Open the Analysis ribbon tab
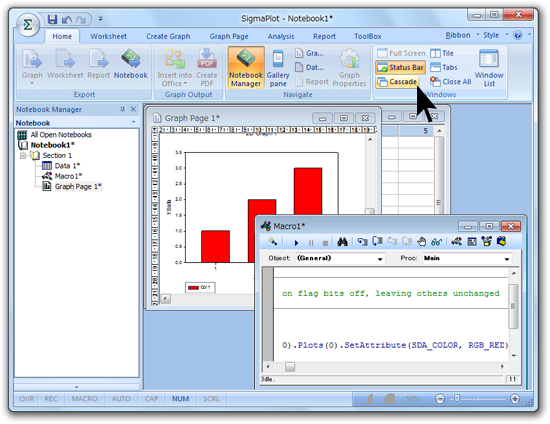 point(281,36)
